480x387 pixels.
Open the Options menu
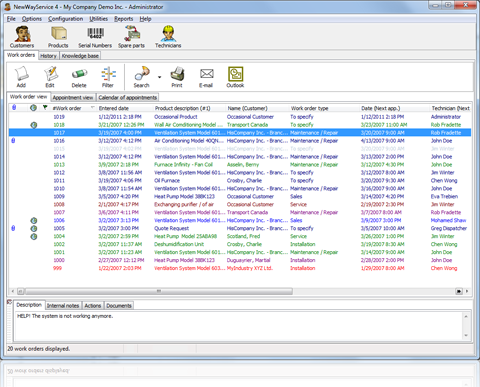click(x=32, y=19)
